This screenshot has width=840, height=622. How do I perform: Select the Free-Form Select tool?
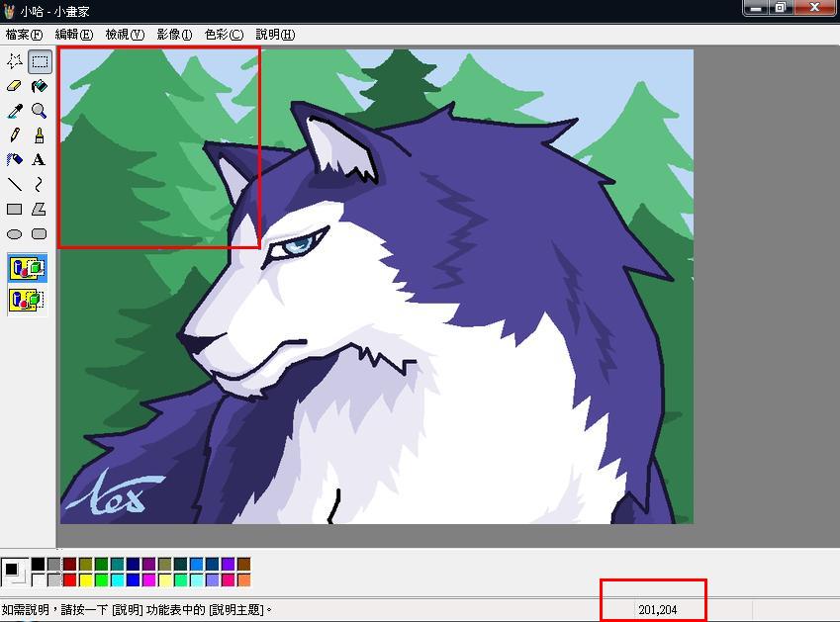click(15, 61)
